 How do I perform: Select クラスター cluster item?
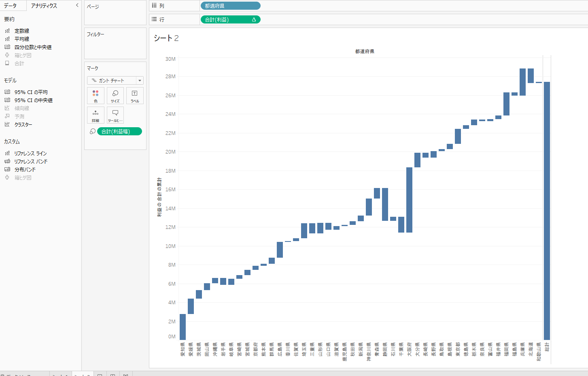pyautogui.click(x=23, y=124)
